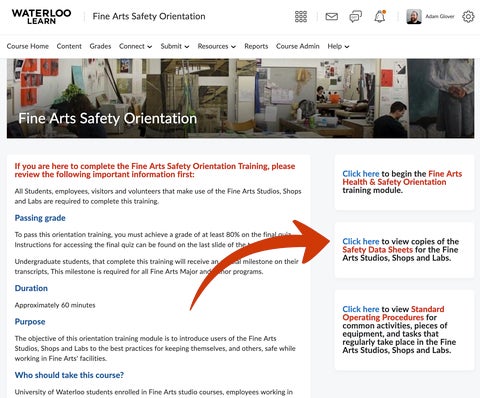The height and width of the screenshot is (398, 480).
Task: Expand the Connect dropdown menu
Action: click(135, 46)
